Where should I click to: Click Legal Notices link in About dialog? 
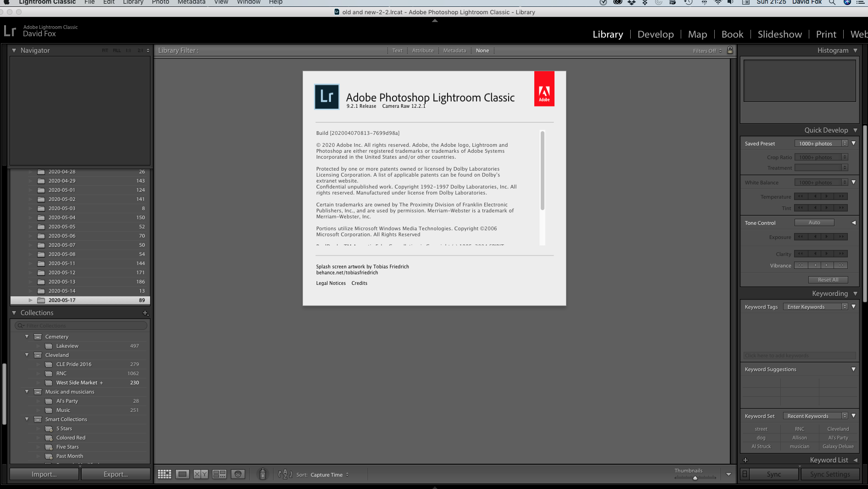pos(331,283)
